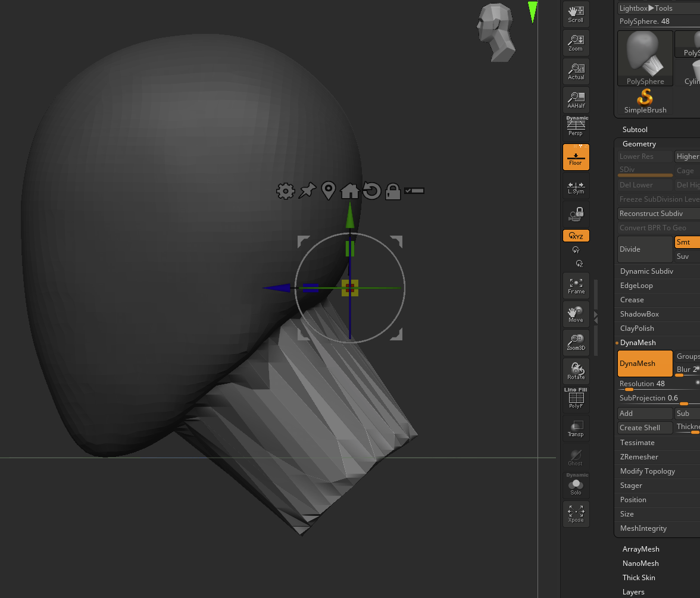Open Lightbox Tools
The image size is (700, 598).
tap(658, 8)
